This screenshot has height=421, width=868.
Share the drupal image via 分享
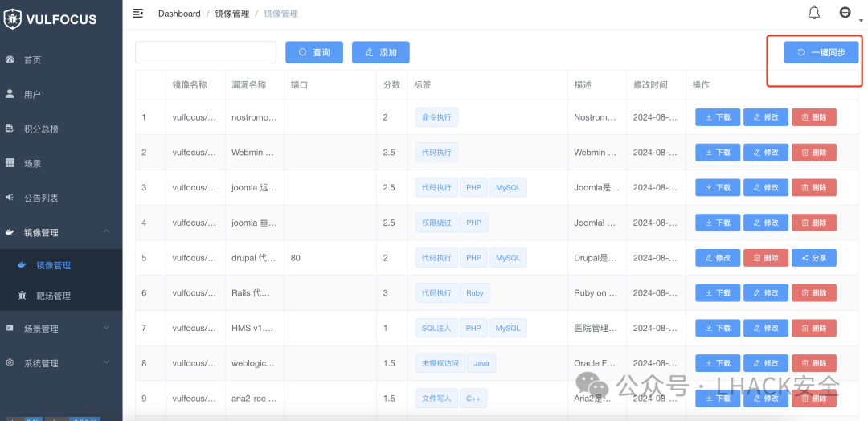point(813,258)
